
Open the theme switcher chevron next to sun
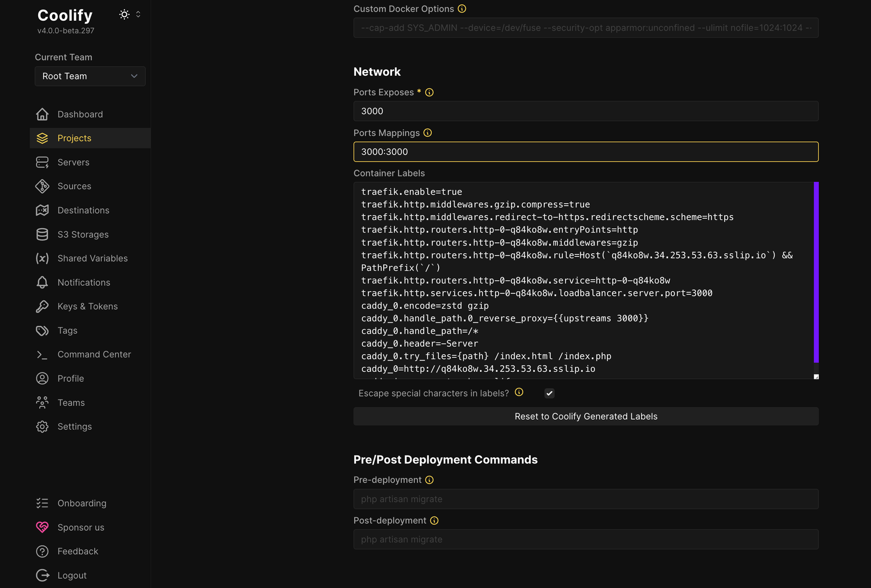click(138, 14)
